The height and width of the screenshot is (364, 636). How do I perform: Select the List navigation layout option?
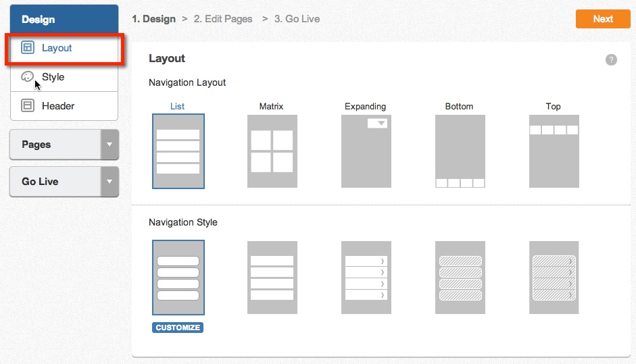coord(178,151)
